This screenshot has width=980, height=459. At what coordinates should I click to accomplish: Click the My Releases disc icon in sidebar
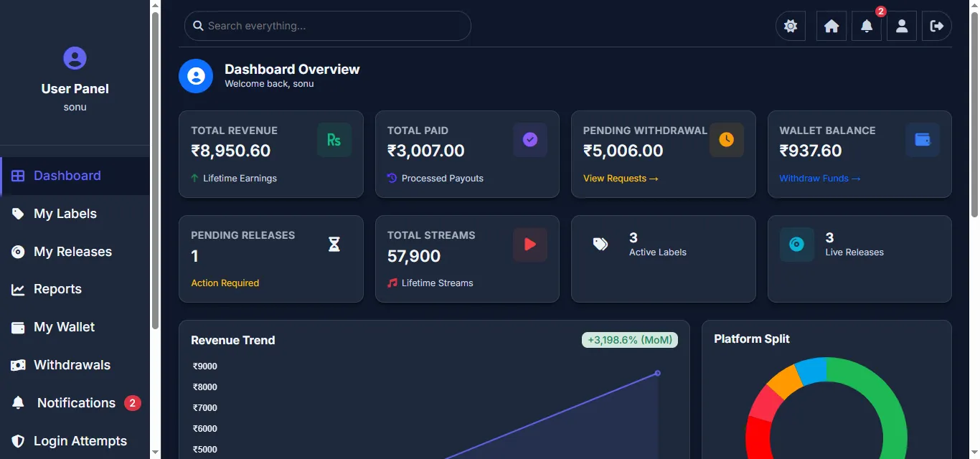(x=18, y=252)
